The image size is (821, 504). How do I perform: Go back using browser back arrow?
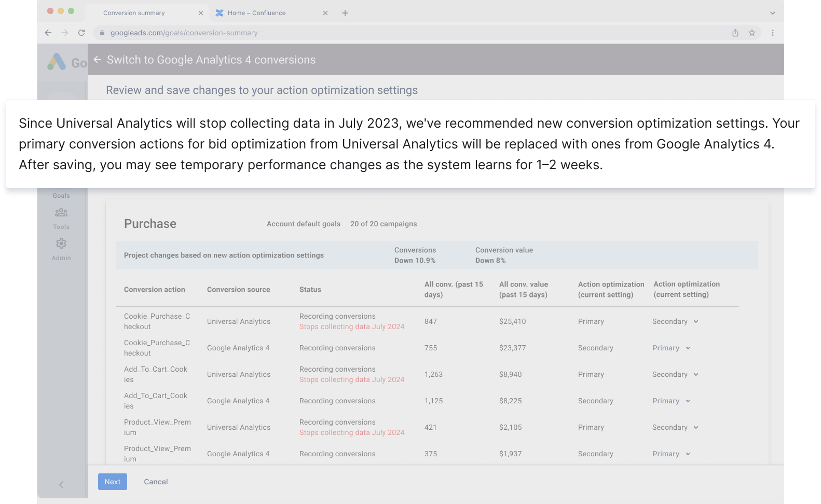coord(48,33)
